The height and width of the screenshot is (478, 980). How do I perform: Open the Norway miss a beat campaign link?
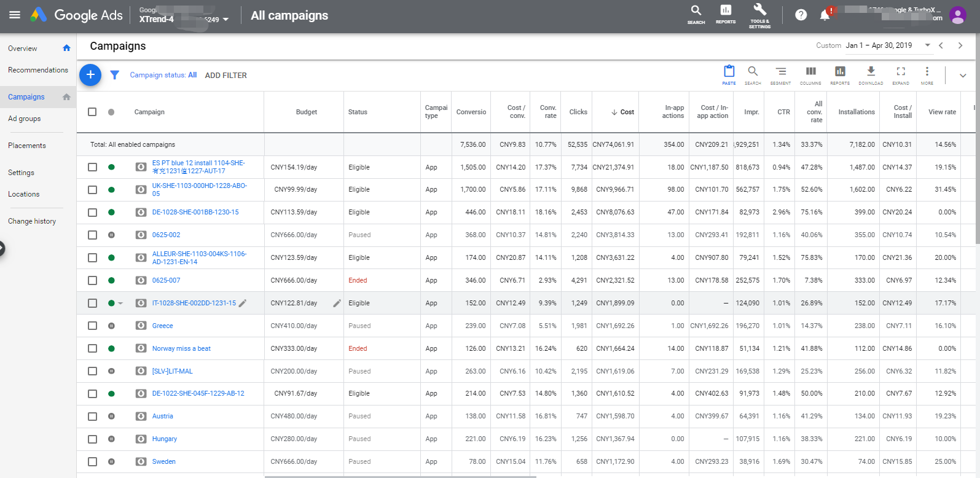pos(181,348)
